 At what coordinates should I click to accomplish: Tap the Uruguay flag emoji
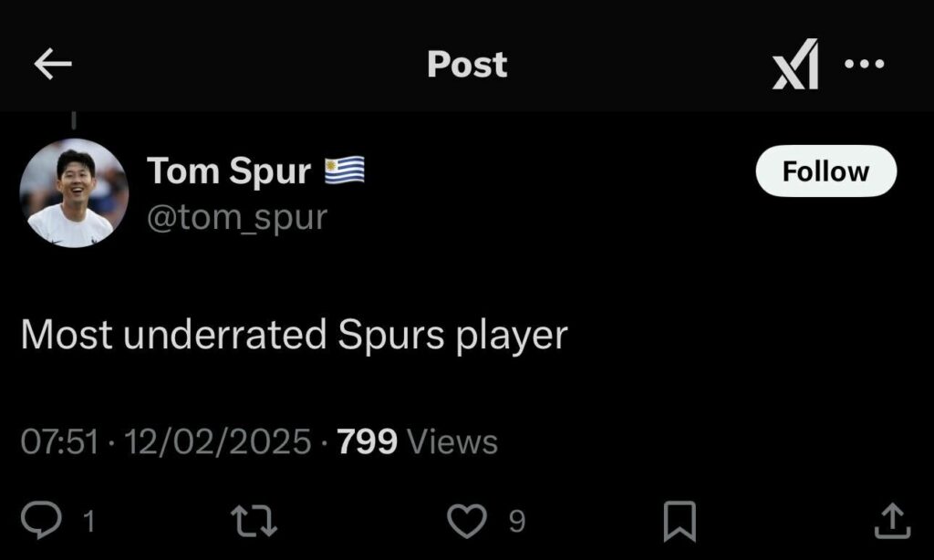pyautogui.click(x=344, y=171)
